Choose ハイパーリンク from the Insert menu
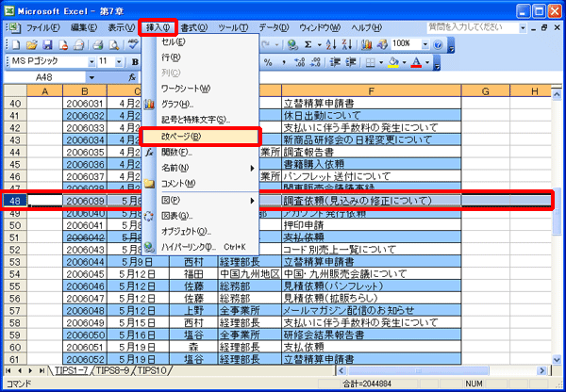 pos(200,247)
